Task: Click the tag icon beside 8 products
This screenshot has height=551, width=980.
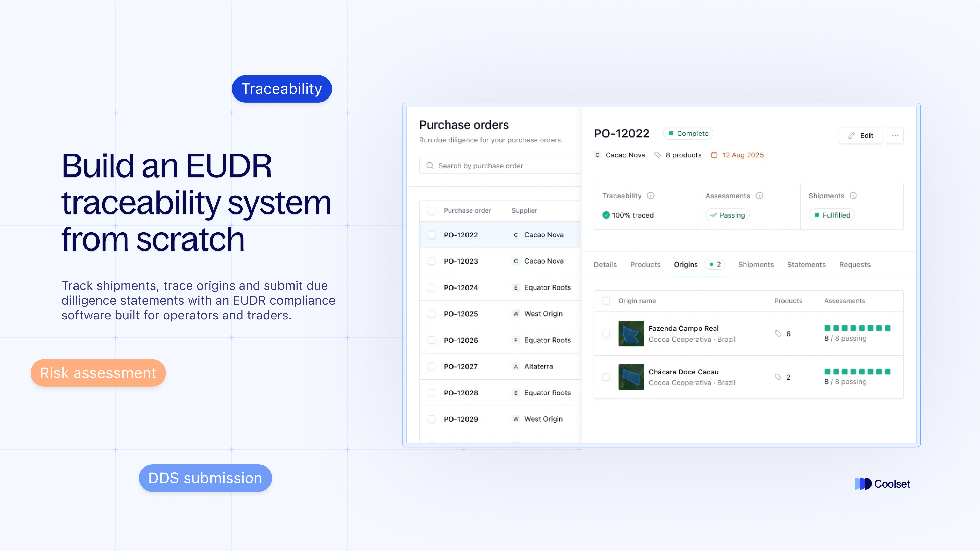Action: [657, 155]
